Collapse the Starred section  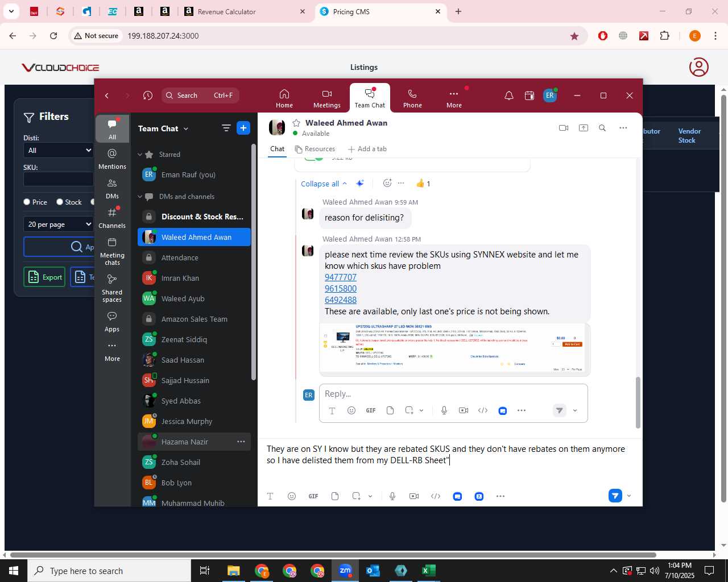point(140,155)
